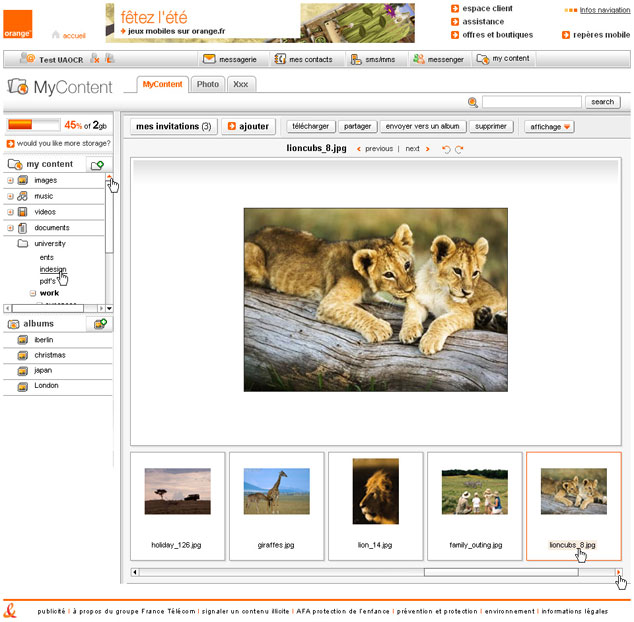Click the télécharger button
634x622 pixels.
pyautogui.click(x=311, y=127)
